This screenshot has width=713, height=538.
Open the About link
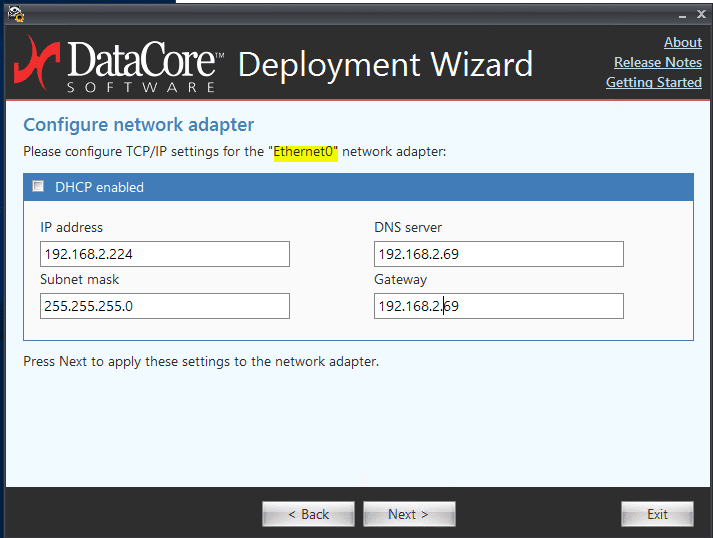[x=682, y=42]
